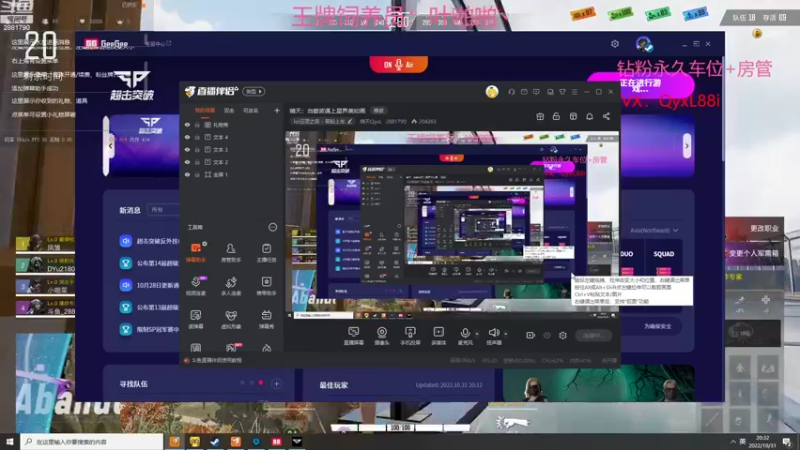Hide the 全屏 1 layer with its eye

(x=187, y=174)
